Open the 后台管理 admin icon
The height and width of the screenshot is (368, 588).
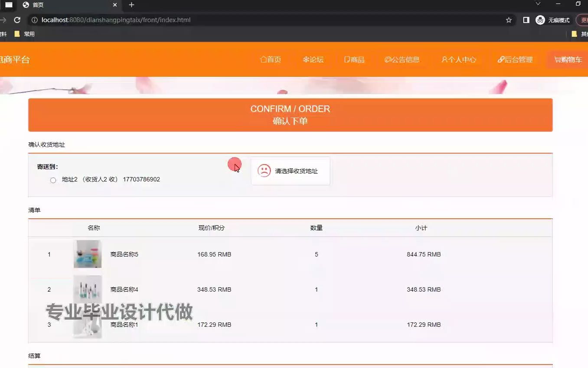click(x=500, y=59)
